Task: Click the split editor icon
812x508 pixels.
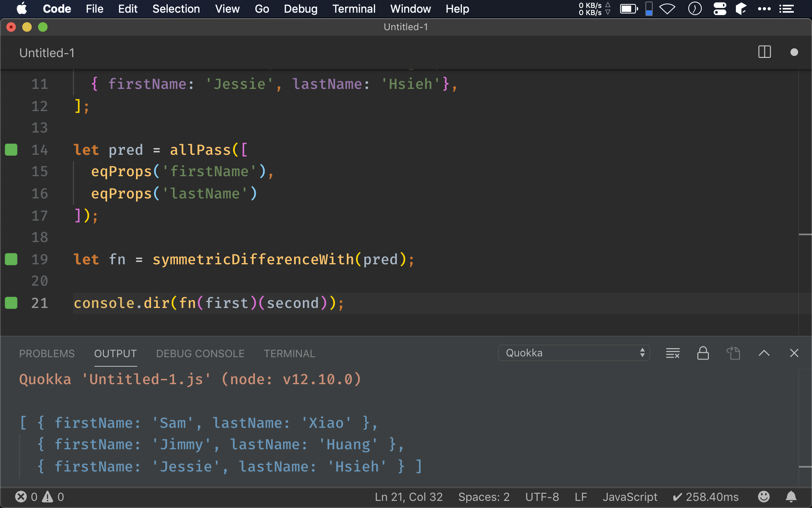Action: tap(764, 52)
